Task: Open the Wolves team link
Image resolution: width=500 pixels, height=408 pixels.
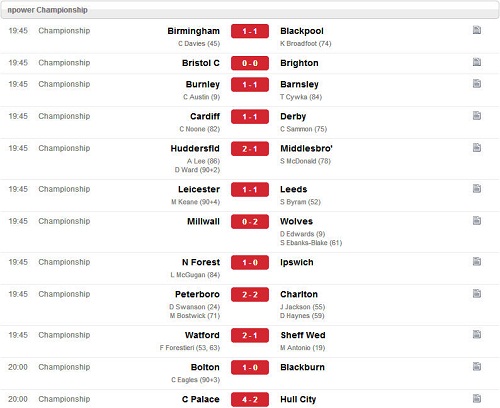Action: (x=296, y=221)
